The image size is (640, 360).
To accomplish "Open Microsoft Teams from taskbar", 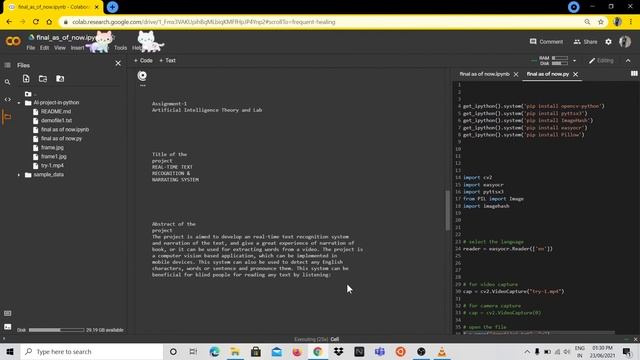I will point(380,351).
